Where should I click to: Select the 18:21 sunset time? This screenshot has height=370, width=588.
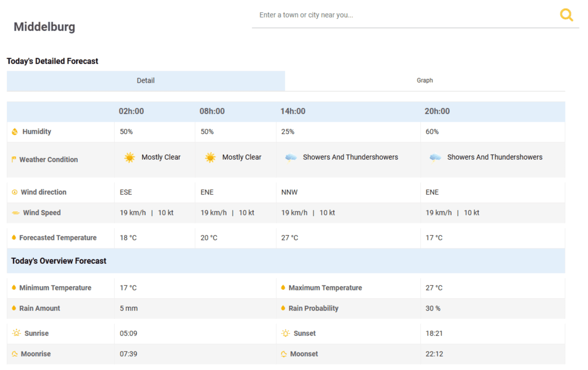[434, 333]
